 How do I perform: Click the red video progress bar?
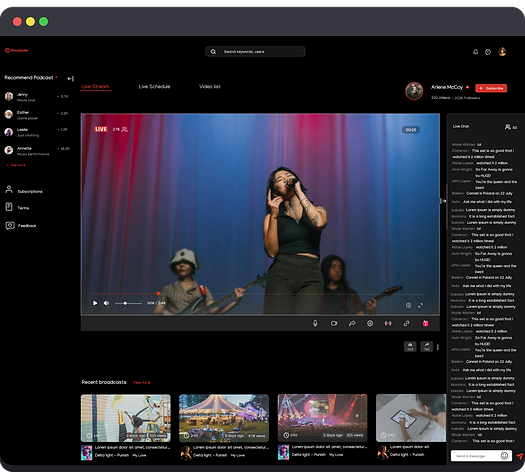tap(125, 294)
